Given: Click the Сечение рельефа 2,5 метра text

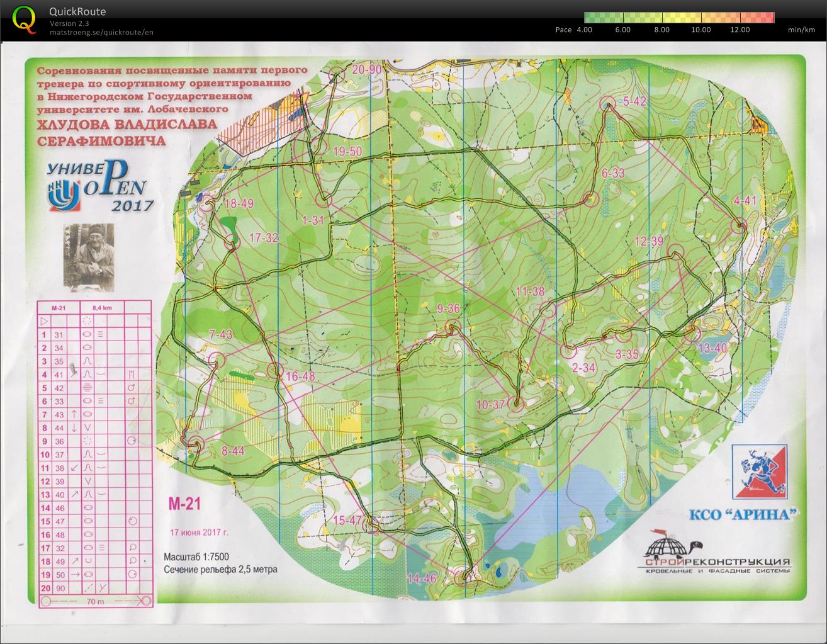Looking at the screenshot, I should pos(220,570).
